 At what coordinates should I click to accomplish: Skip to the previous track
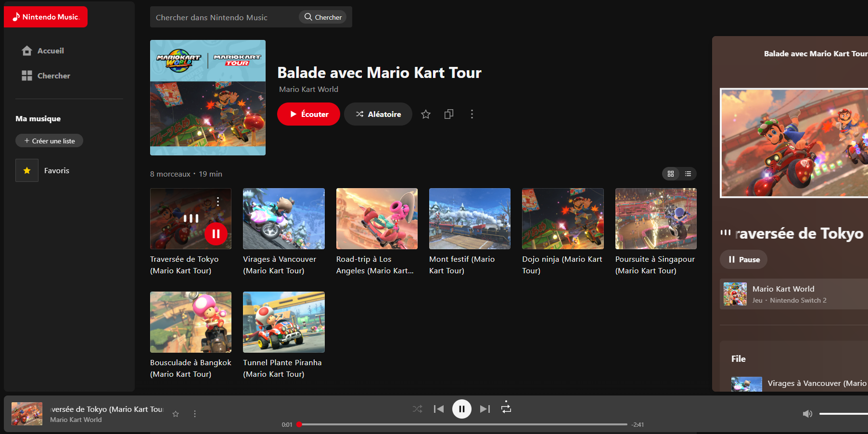[x=439, y=409]
